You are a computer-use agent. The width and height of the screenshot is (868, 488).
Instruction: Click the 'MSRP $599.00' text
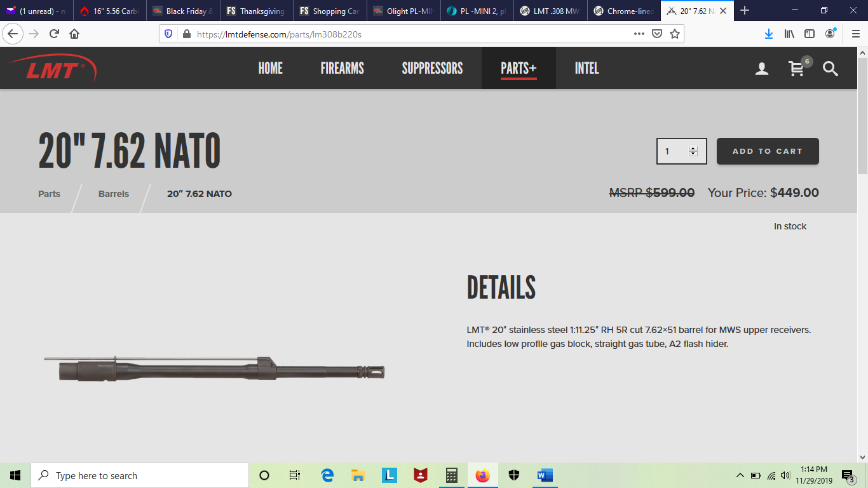pos(652,193)
